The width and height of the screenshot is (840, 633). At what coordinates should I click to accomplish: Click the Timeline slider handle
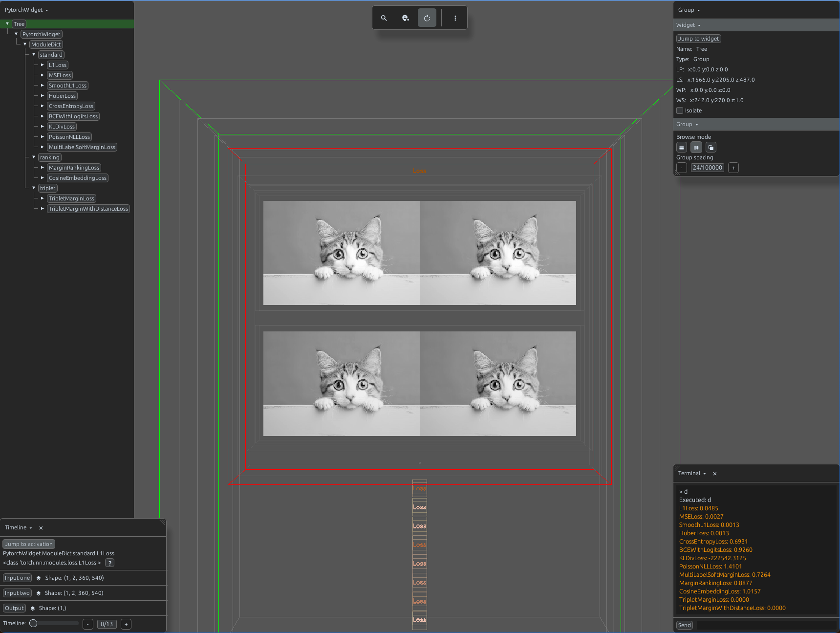pos(33,623)
